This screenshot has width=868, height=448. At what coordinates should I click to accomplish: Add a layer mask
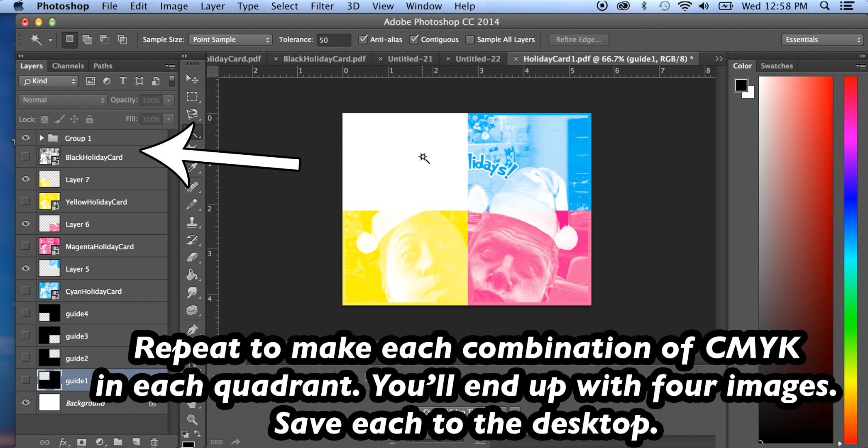[82, 442]
